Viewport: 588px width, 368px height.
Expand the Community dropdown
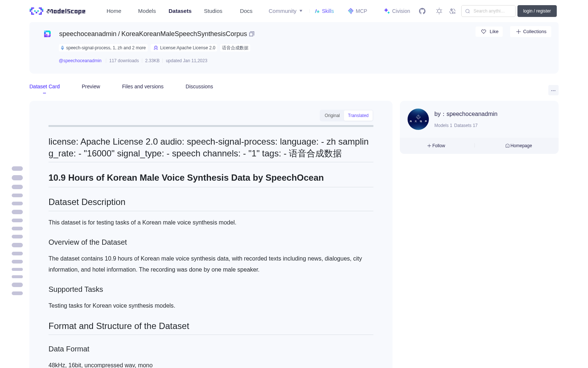point(286,11)
